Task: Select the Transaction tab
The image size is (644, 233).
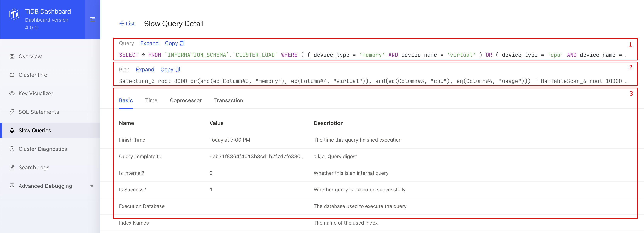Action: [228, 100]
